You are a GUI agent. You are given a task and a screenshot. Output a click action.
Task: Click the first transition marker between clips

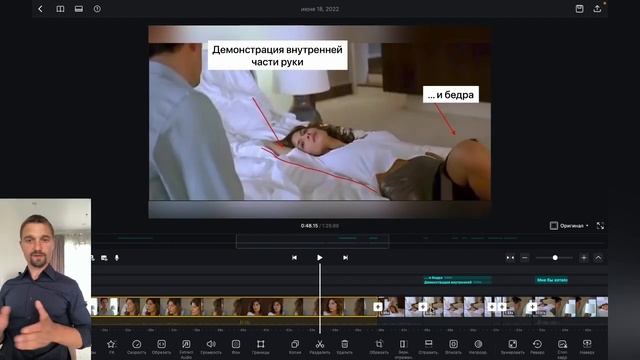click(x=378, y=307)
